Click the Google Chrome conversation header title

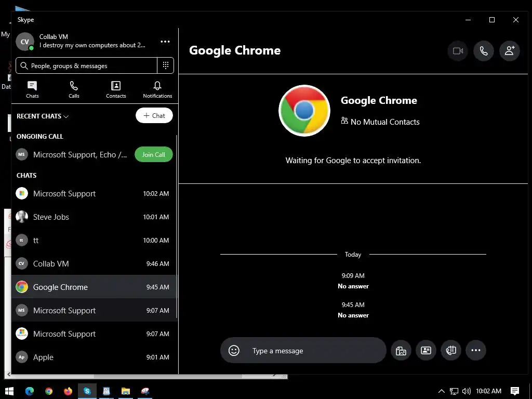235,50
